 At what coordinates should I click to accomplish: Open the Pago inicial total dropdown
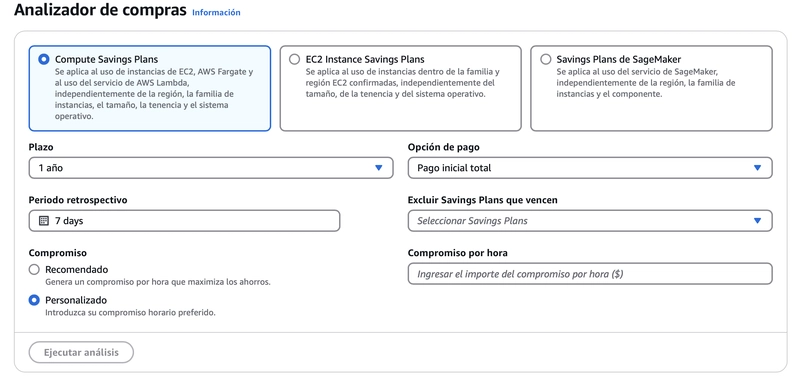(x=590, y=168)
